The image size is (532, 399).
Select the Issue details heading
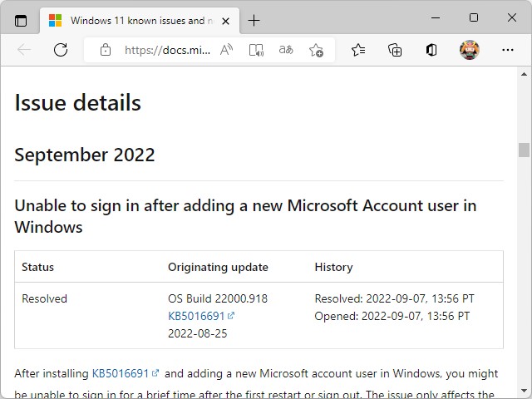[x=77, y=102]
